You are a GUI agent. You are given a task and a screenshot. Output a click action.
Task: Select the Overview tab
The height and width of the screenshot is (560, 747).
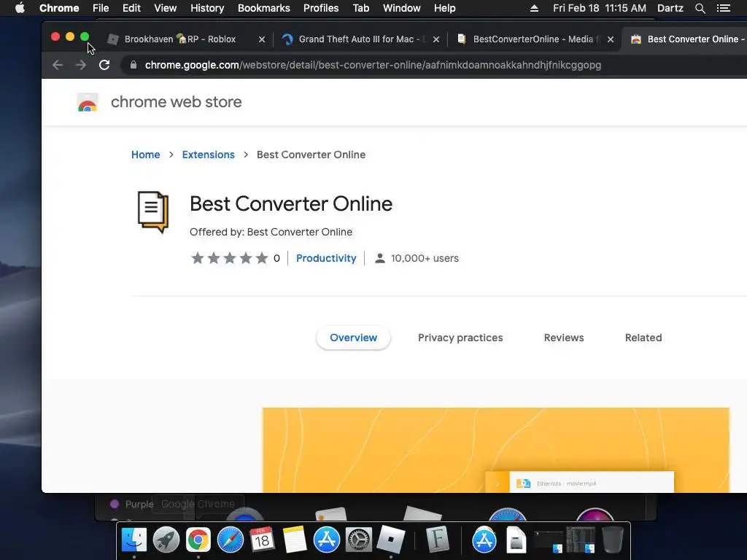[x=354, y=338]
